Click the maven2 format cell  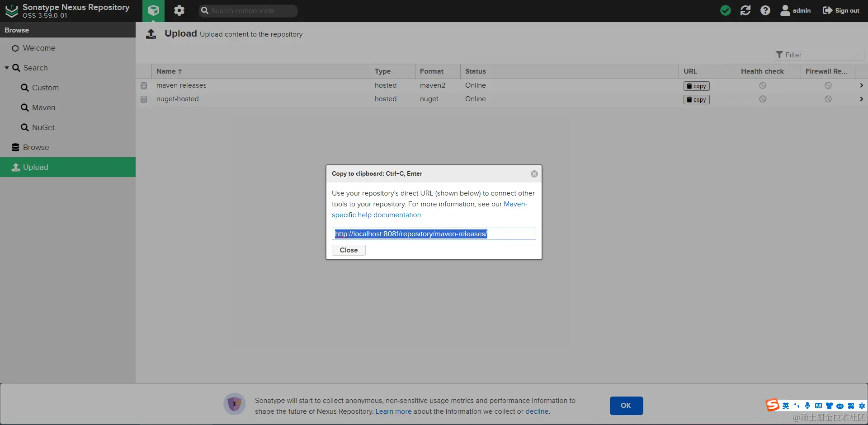pyautogui.click(x=433, y=85)
